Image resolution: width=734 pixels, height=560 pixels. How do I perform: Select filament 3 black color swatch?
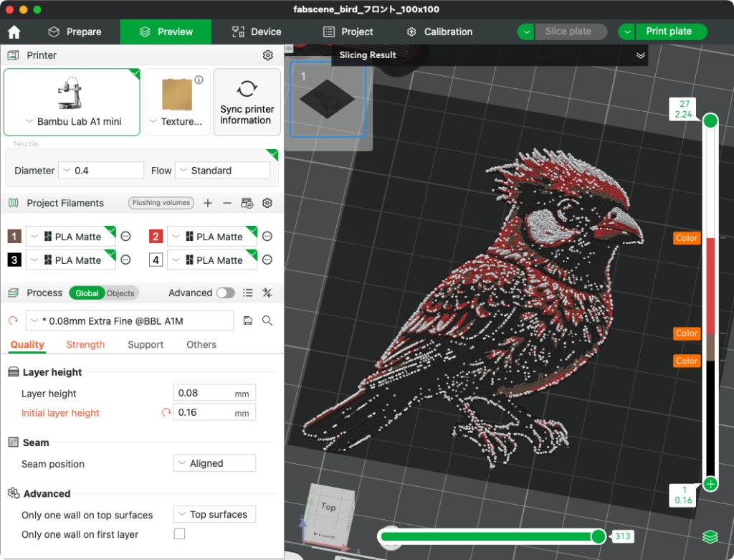[14, 260]
